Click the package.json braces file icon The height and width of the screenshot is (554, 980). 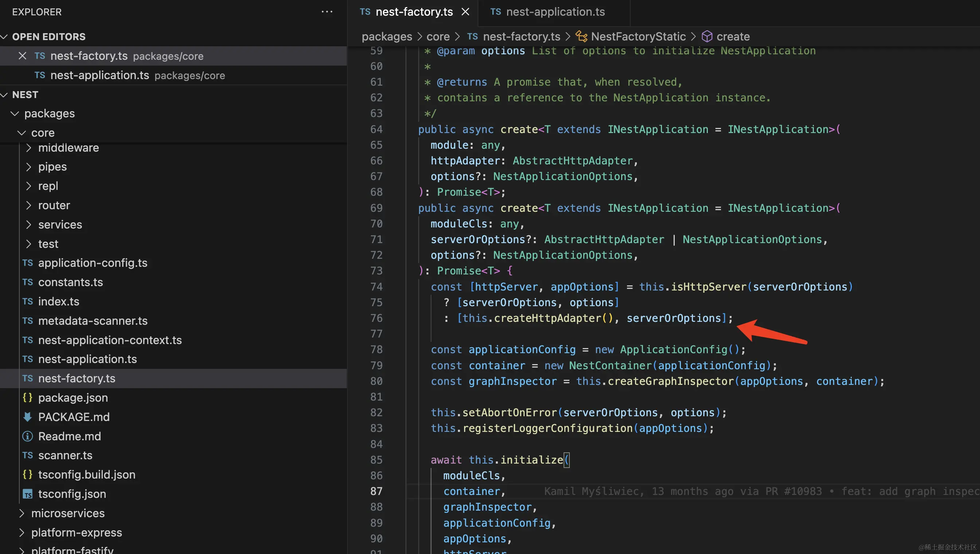(27, 398)
